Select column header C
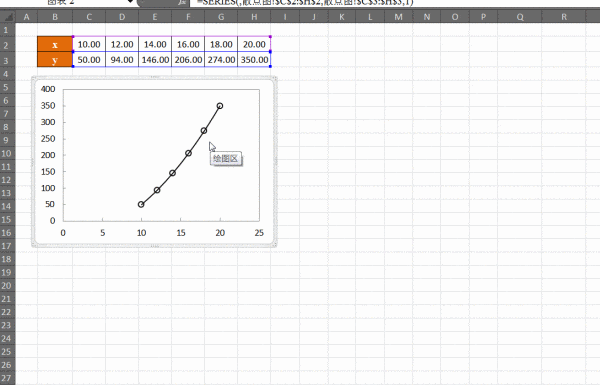Image resolution: width=600 pixels, height=385 pixels. tap(89, 17)
